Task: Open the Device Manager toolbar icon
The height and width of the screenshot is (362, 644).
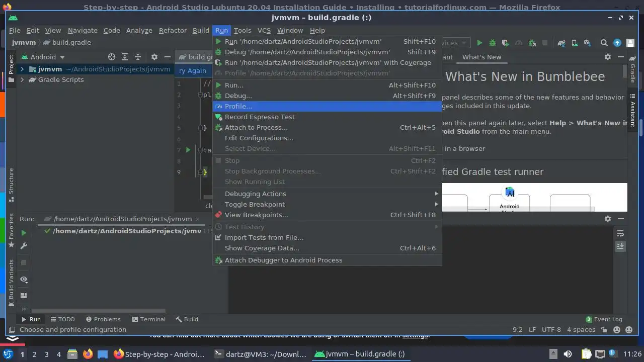Action: (575, 43)
